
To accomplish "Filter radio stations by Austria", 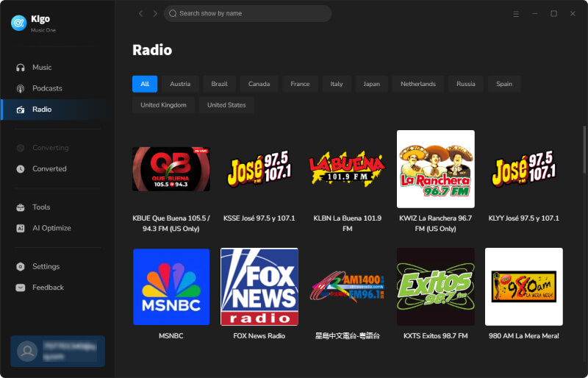I will click(x=180, y=84).
